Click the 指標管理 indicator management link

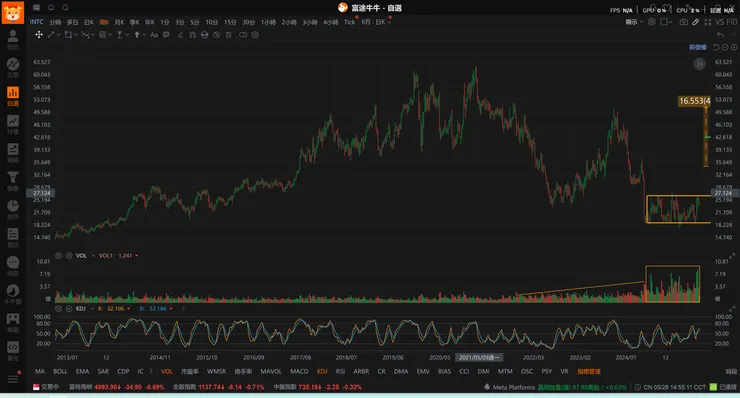coord(589,372)
